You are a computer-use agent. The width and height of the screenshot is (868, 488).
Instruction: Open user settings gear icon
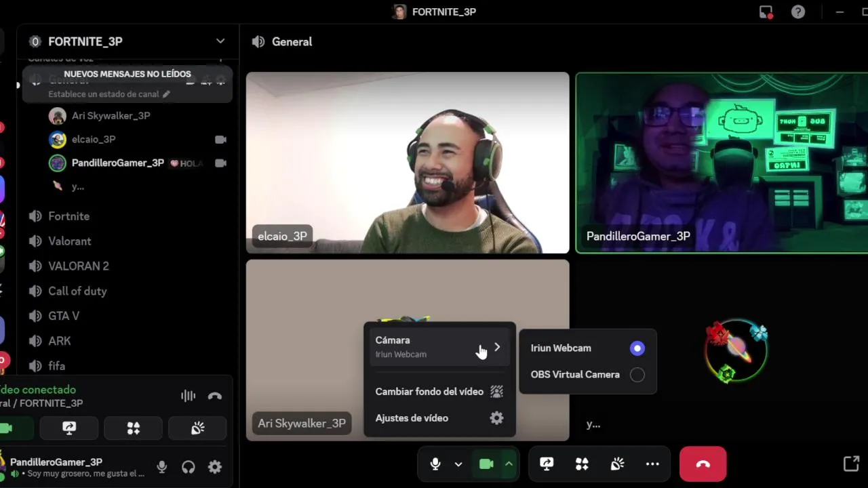click(215, 467)
